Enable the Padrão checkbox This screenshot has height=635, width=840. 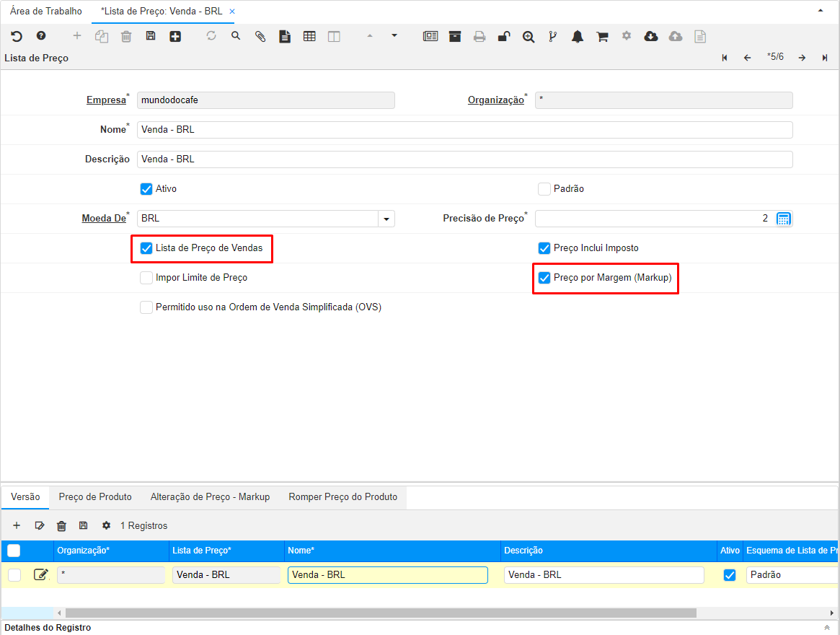[544, 189]
